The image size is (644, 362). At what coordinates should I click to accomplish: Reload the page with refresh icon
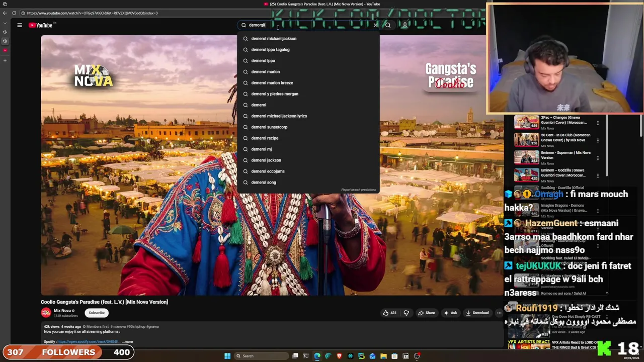(14, 13)
